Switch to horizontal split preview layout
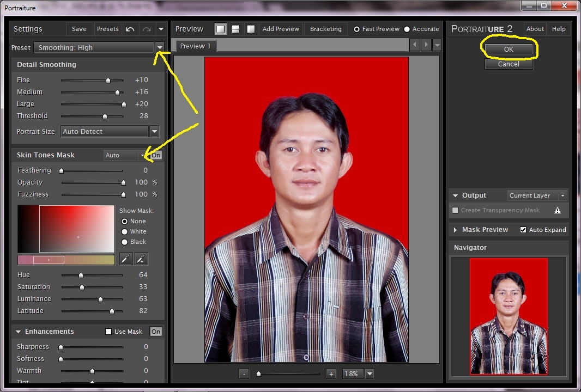The width and height of the screenshot is (581, 392). pos(235,29)
